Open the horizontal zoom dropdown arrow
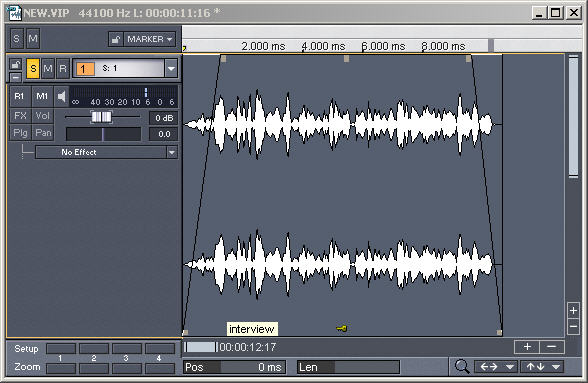 point(510,367)
